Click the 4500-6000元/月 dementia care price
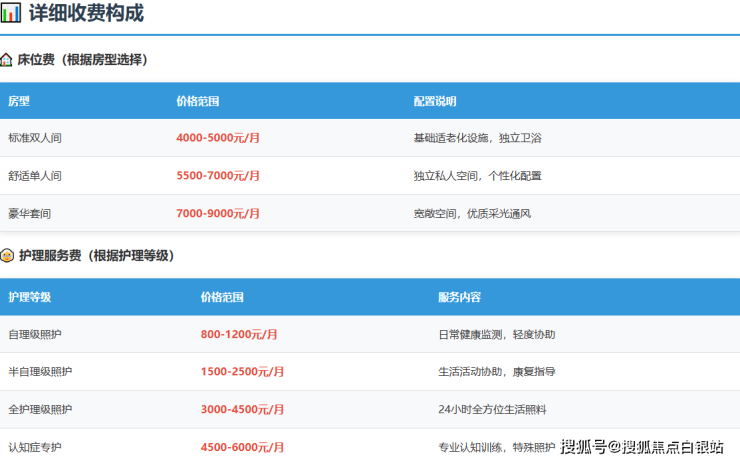Image resolution: width=740 pixels, height=463 pixels. click(242, 446)
